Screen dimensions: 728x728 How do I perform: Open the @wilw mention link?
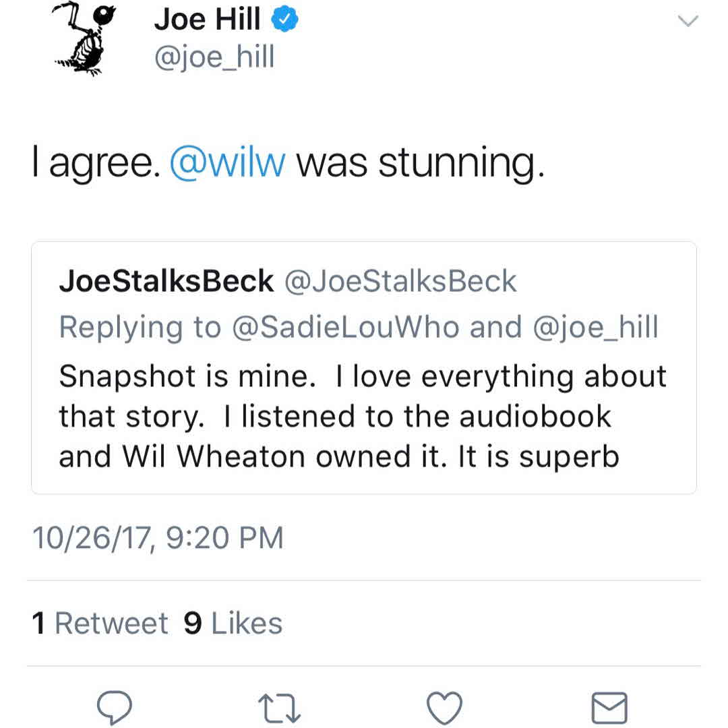point(228,164)
